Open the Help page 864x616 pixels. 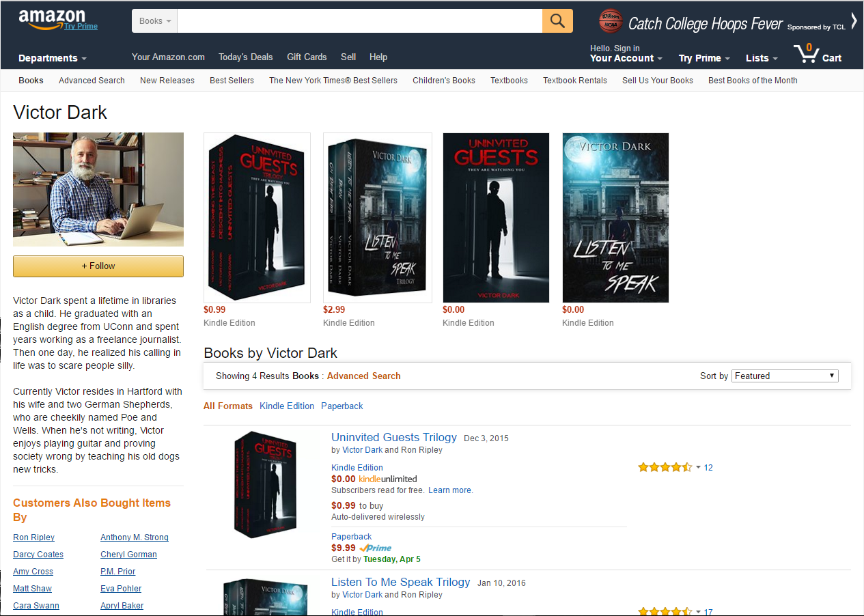[378, 57]
